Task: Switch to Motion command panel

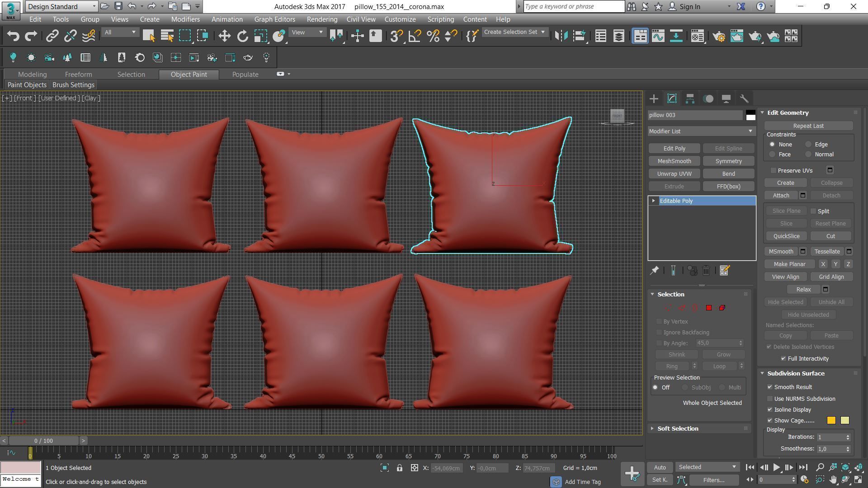Action: click(x=708, y=99)
